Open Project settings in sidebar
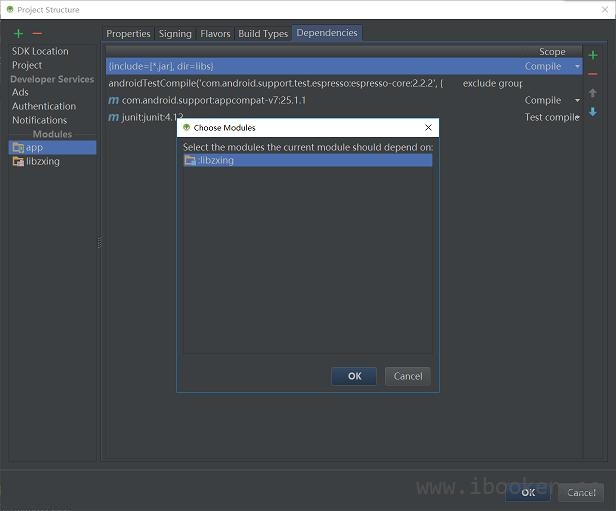Viewport: 616px width, 511px height. tap(27, 65)
